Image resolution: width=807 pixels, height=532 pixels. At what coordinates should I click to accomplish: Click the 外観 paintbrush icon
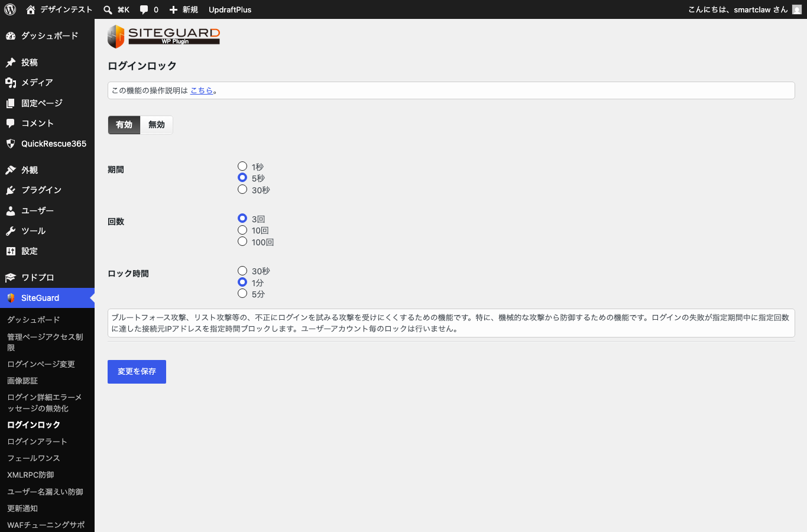[11, 170]
